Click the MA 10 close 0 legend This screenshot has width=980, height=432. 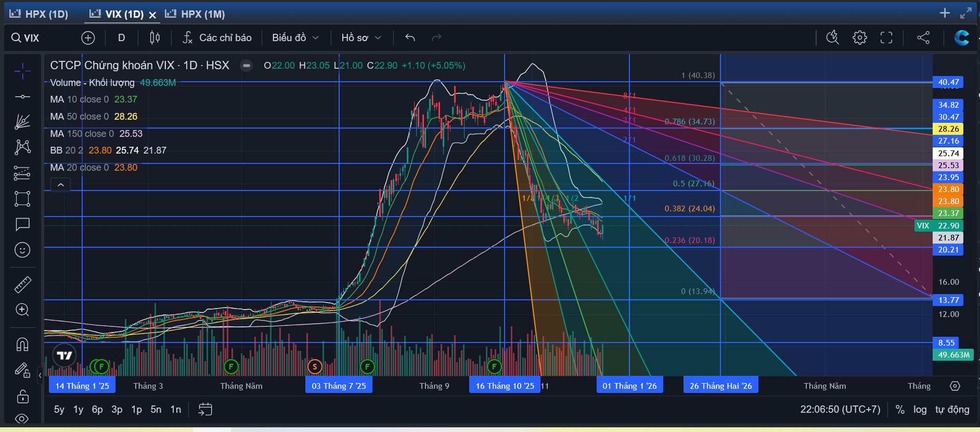[x=94, y=99]
